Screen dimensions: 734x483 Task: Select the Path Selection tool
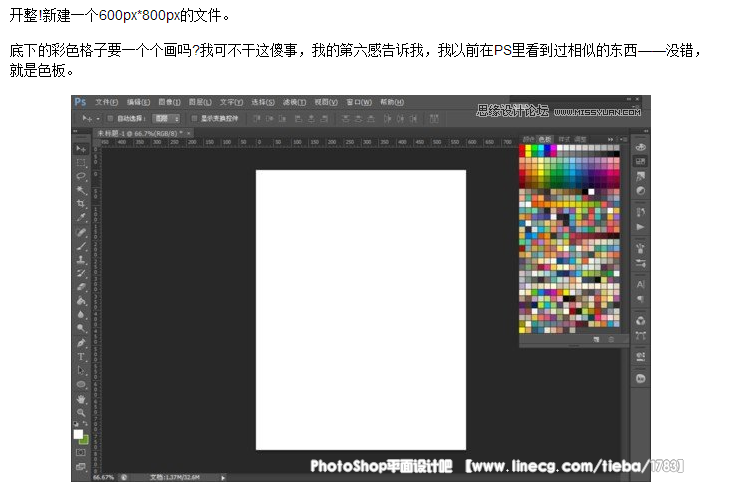[x=81, y=370]
